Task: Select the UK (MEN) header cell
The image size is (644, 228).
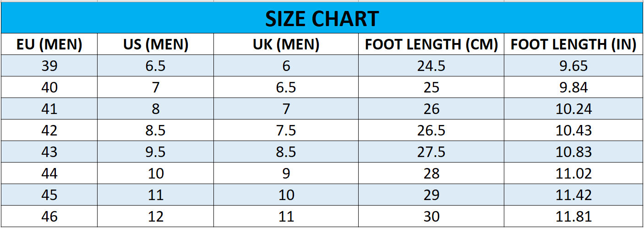Action: point(286,44)
